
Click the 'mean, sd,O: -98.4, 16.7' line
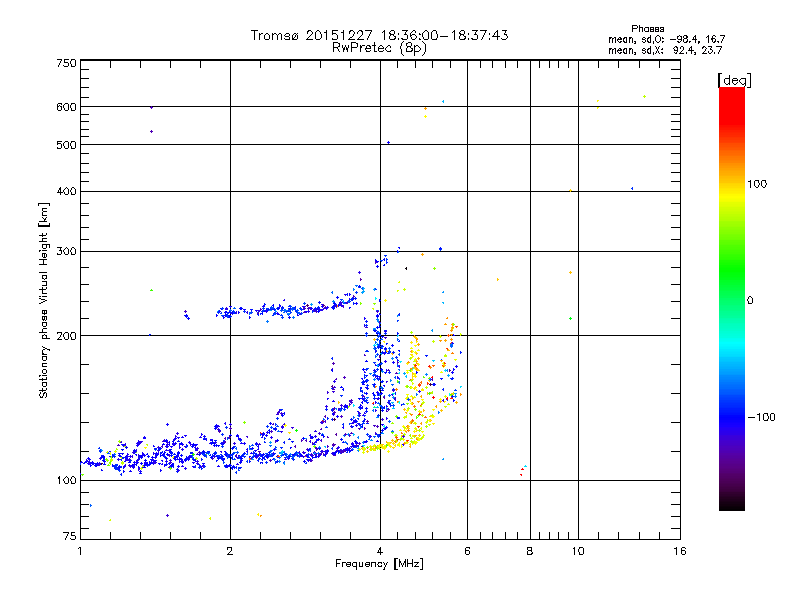(x=666, y=39)
